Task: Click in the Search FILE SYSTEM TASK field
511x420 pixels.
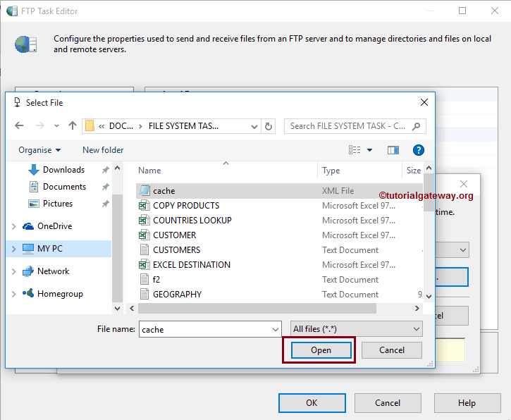Action: coord(349,126)
